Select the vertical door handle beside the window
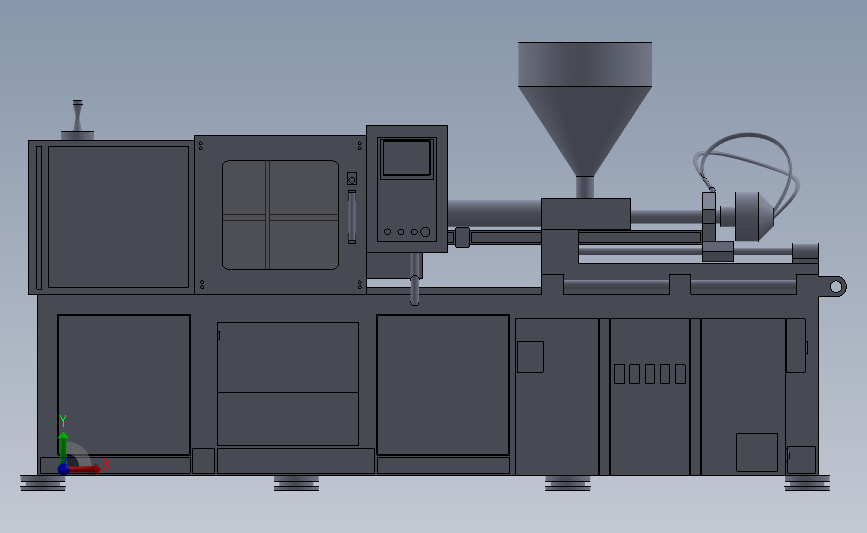867x533 pixels. [x=352, y=217]
